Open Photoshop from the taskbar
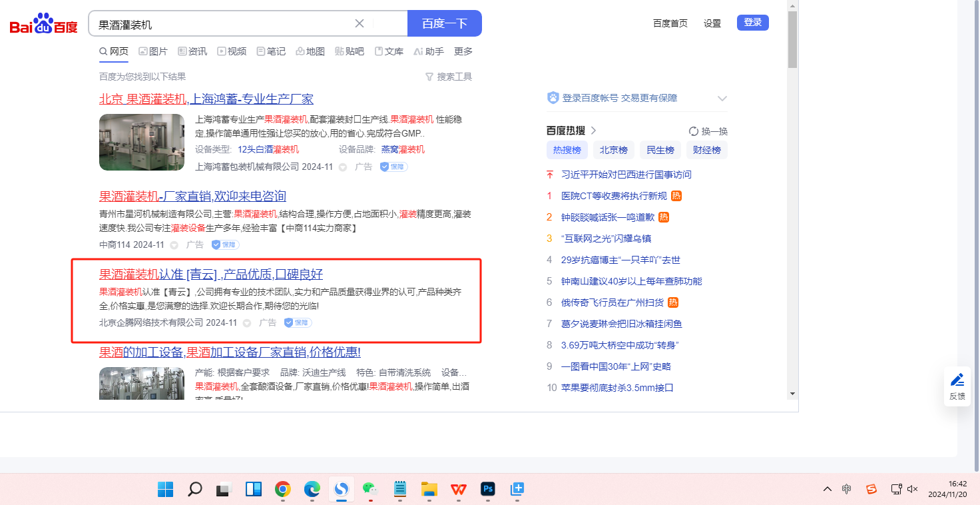 pos(488,490)
